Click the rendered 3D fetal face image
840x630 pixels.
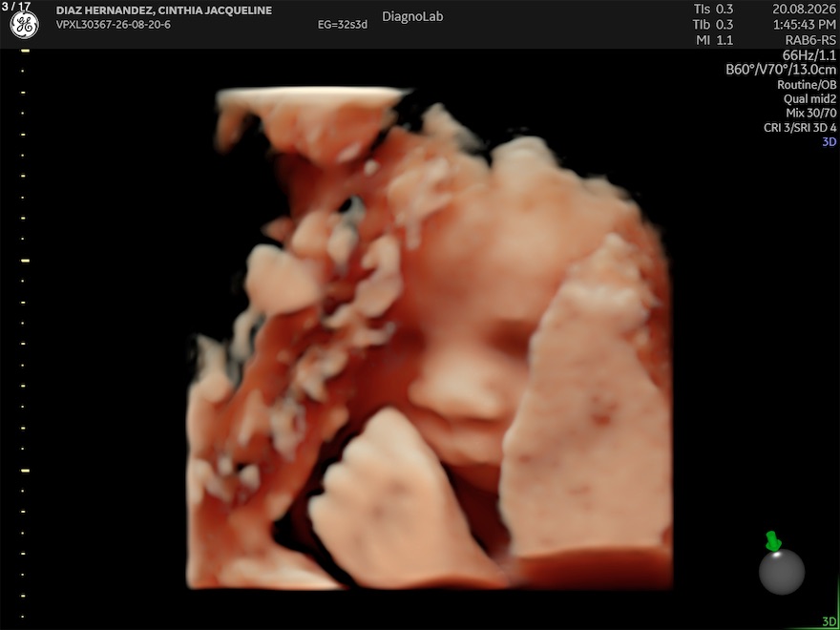tap(430, 338)
